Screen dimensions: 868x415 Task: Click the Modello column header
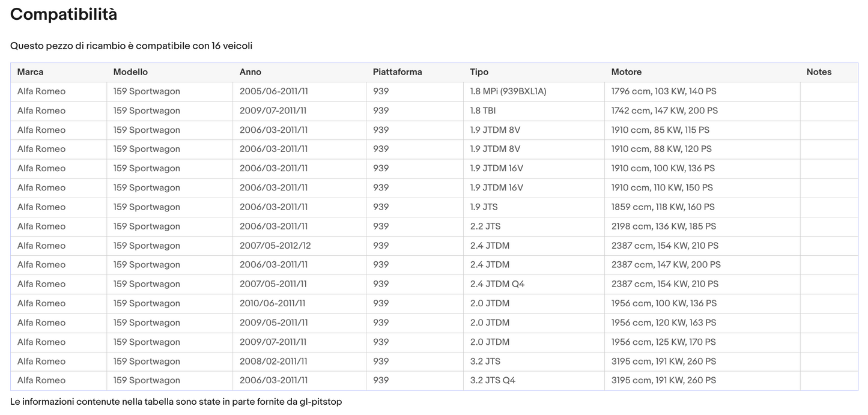click(x=130, y=72)
